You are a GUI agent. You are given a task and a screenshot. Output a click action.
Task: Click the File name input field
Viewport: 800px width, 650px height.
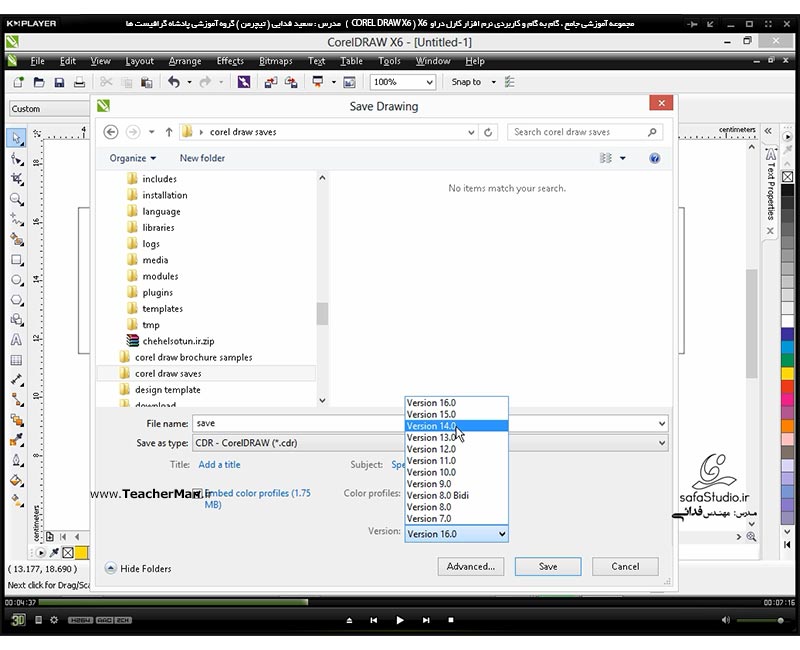coord(430,423)
